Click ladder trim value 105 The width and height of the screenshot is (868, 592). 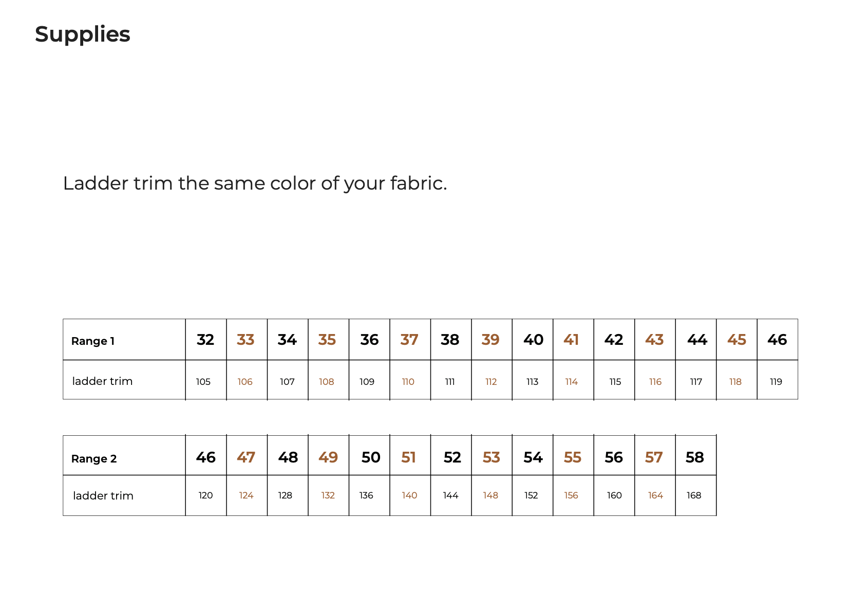[x=203, y=382]
